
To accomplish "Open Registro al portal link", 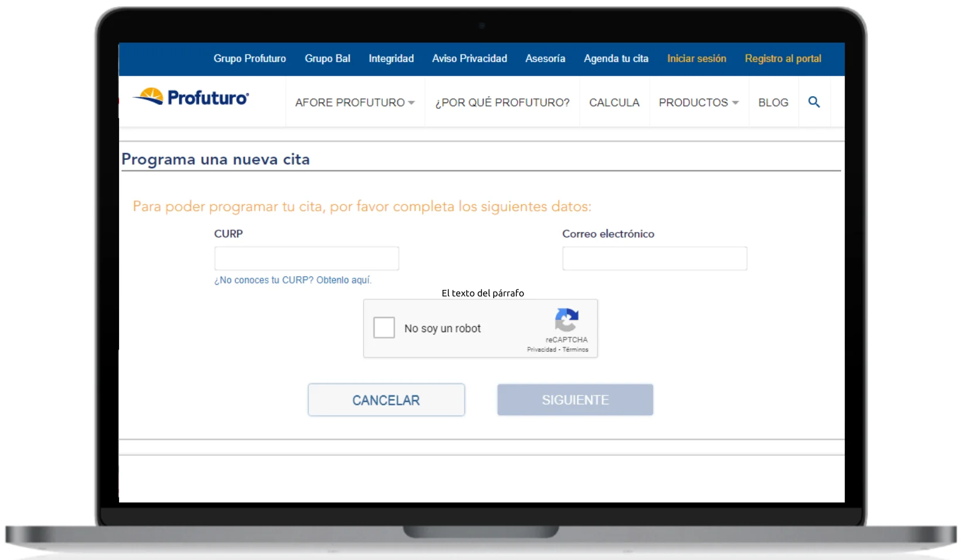I will click(x=783, y=59).
